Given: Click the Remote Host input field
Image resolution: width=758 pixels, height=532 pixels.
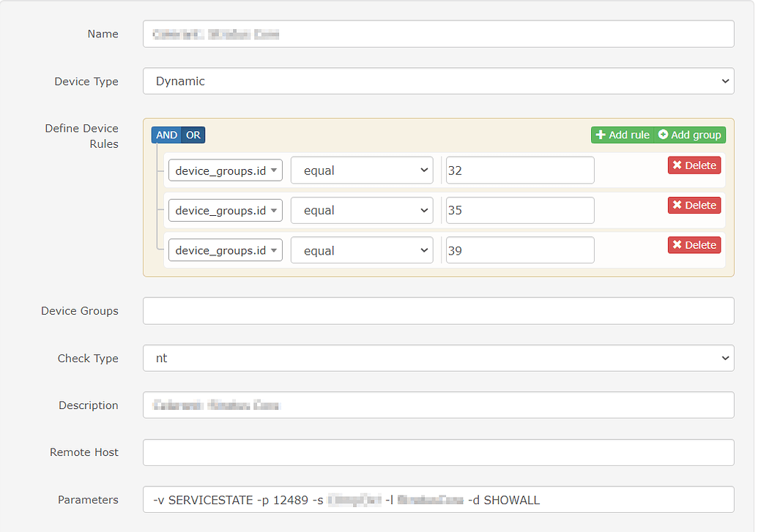Looking at the screenshot, I should pos(438,452).
